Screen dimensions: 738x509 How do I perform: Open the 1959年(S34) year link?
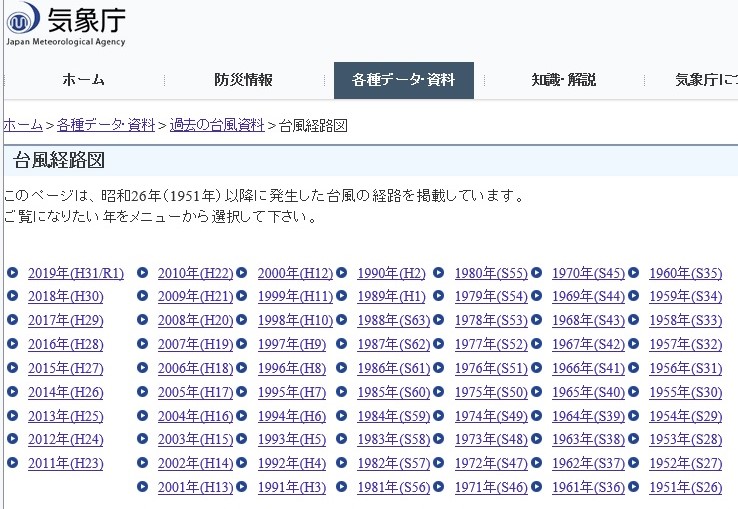click(686, 297)
